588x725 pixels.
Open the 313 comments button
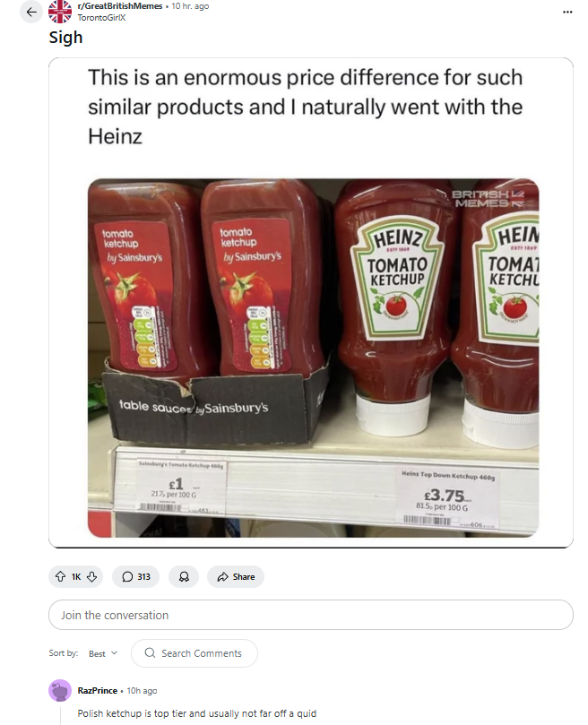tap(136, 576)
